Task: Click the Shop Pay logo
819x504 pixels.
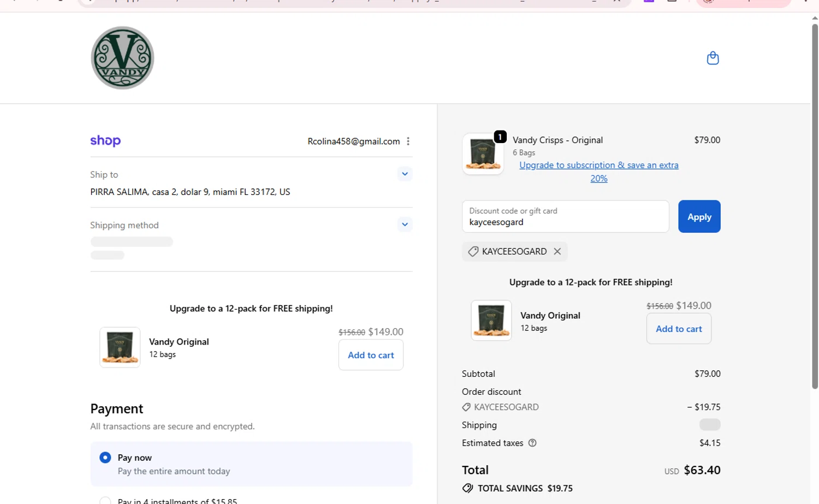Action: click(x=105, y=141)
